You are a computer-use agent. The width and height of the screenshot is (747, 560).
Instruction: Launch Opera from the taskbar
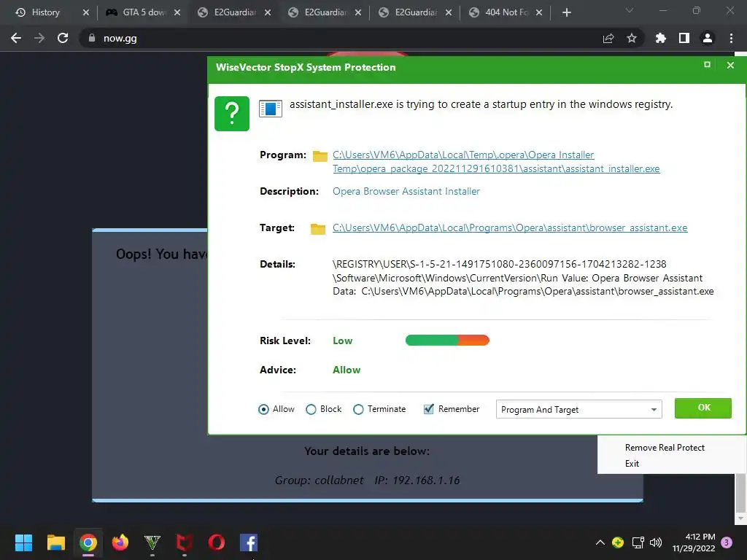click(x=216, y=542)
